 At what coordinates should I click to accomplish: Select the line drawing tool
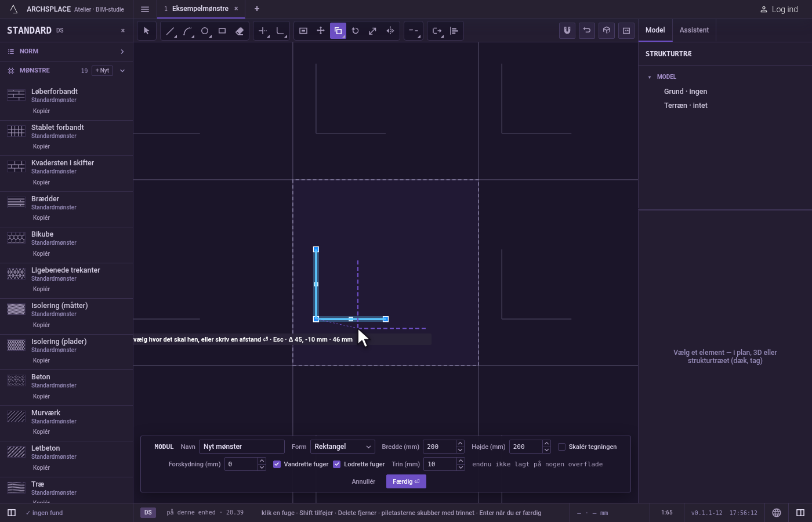tap(170, 31)
